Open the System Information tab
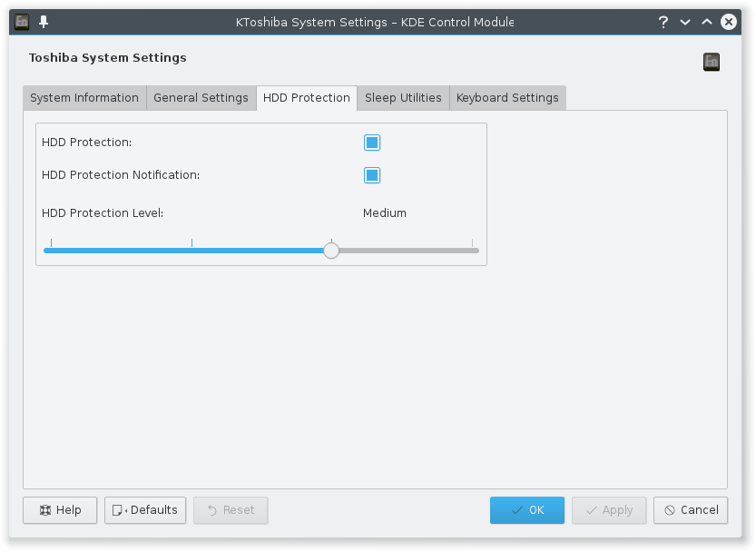Screen dimensions: 756x552 point(84,98)
